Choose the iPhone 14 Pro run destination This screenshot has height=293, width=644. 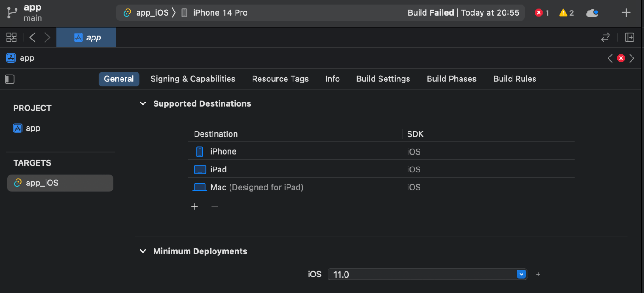tap(214, 13)
